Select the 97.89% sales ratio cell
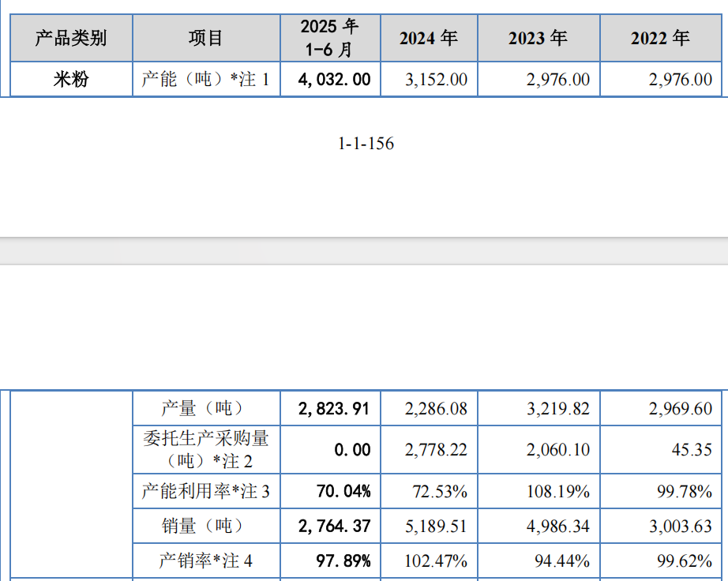 tap(343, 560)
